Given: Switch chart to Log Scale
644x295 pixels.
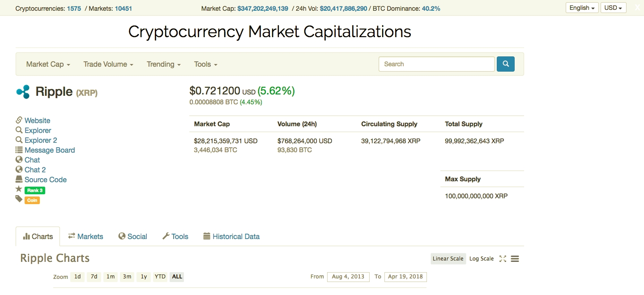Looking at the screenshot, I should click(x=482, y=259).
